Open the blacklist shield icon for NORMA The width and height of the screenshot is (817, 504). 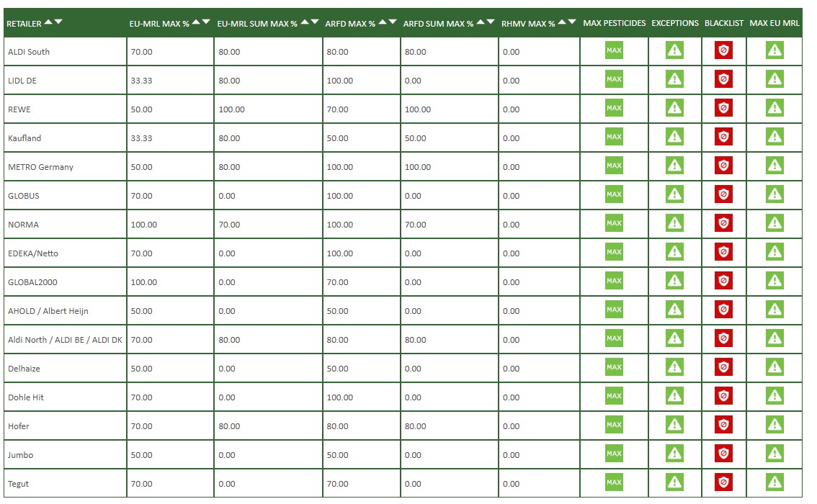(724, 223)
